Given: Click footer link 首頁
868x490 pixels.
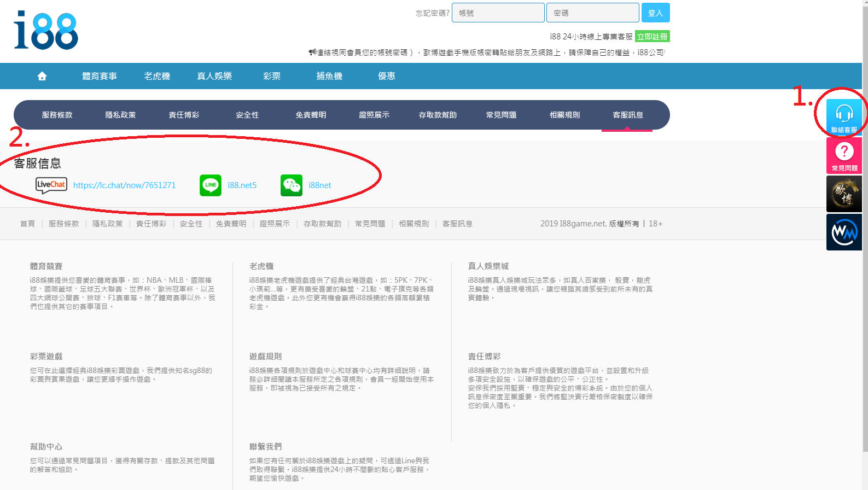Looking at the screenshot, I should 27,224.
